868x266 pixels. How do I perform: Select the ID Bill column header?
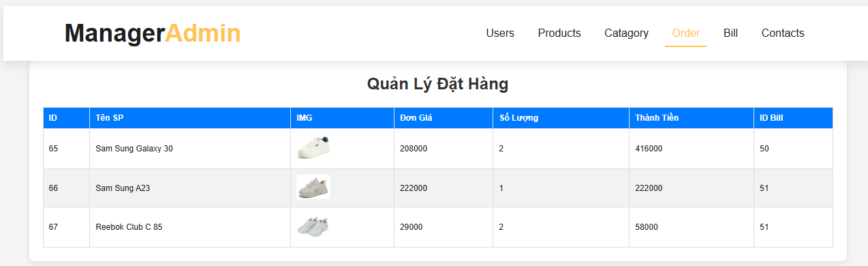pos(794,118)
